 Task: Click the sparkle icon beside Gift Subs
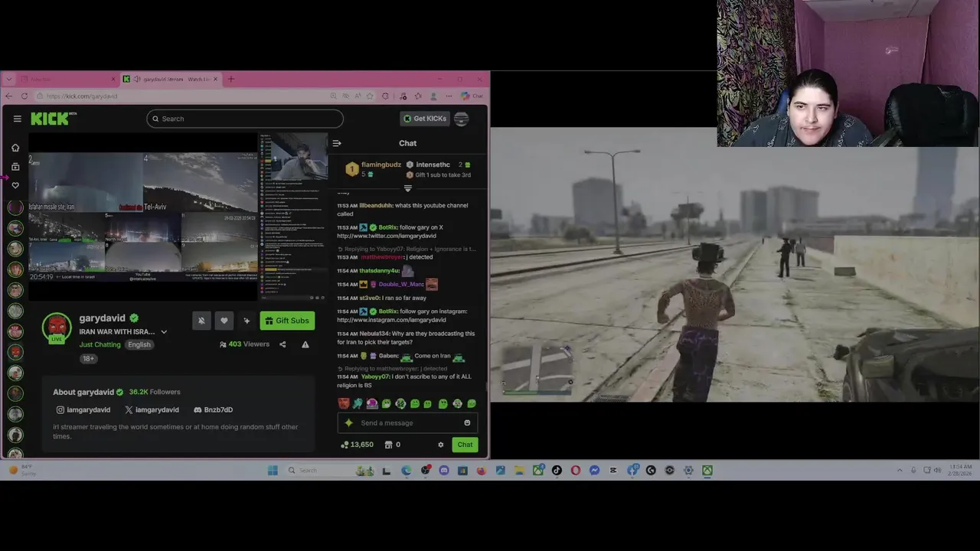coord(247,321)
